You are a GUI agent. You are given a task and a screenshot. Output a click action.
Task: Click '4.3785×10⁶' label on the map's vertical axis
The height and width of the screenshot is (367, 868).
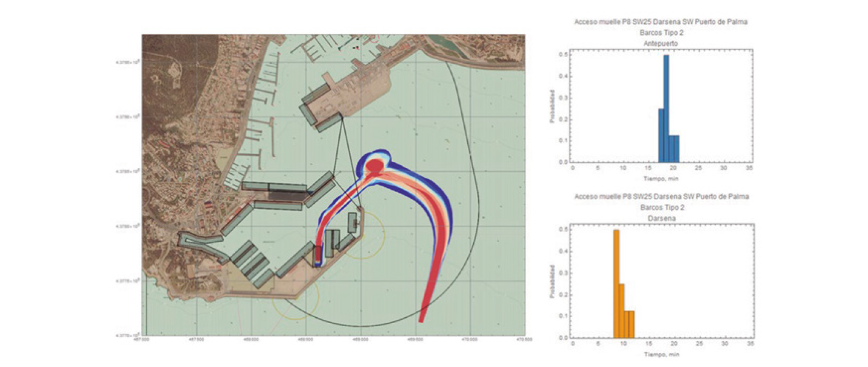[128, 172]
